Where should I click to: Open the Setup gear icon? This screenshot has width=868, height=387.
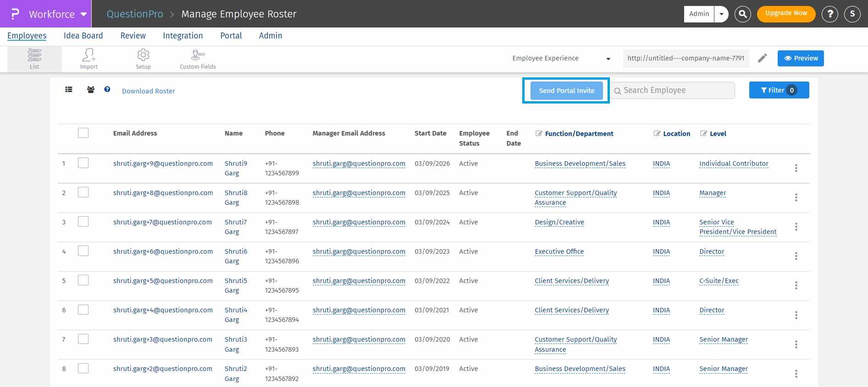coord(143,59)
